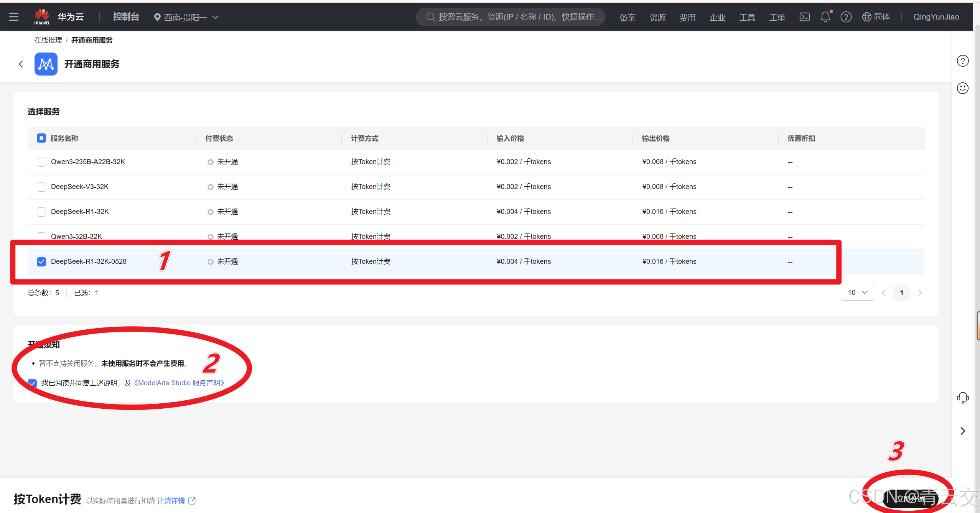
Task: Open the region dropdown 西南-贵阳一
Action: coord(186,17)
